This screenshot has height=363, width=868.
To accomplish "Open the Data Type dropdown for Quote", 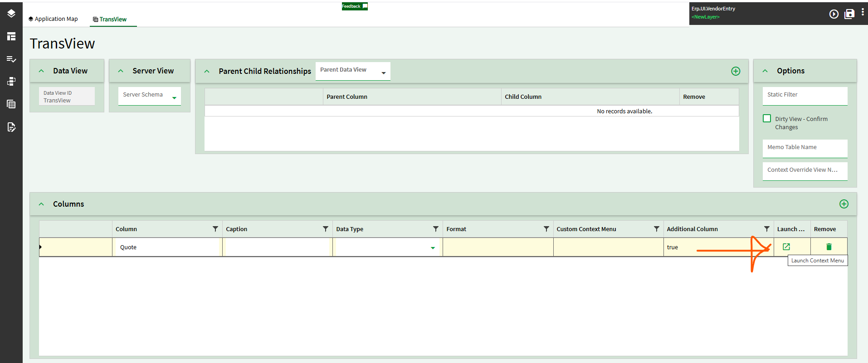I will tap(433, 247).
